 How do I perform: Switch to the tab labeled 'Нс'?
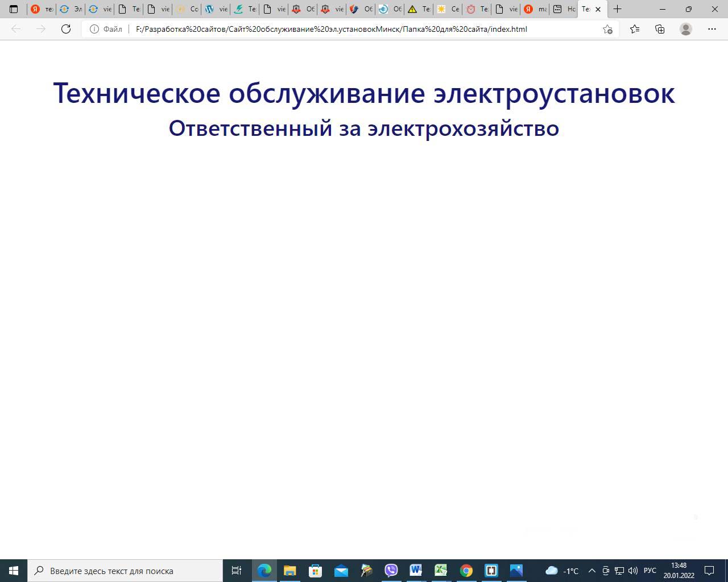tap(564, 9)
